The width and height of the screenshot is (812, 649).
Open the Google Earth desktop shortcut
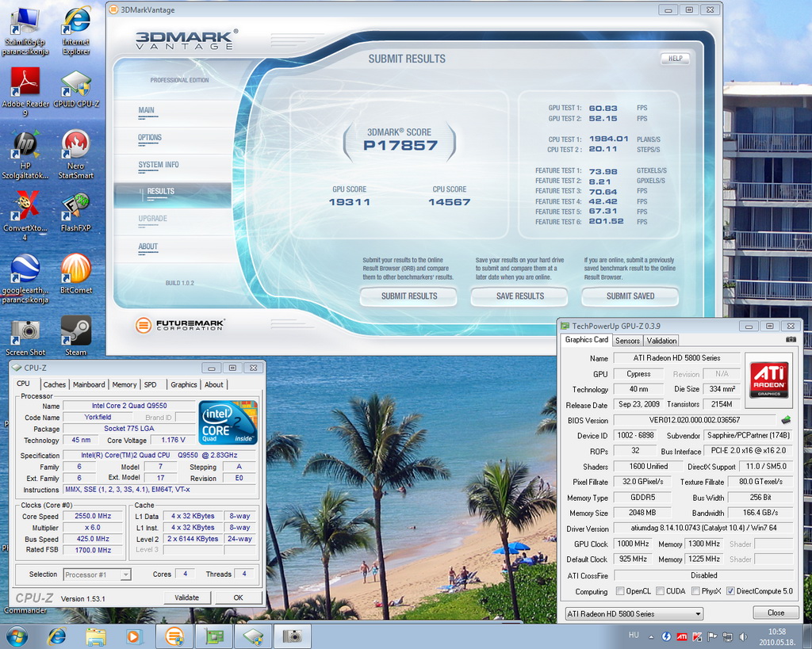25,278
